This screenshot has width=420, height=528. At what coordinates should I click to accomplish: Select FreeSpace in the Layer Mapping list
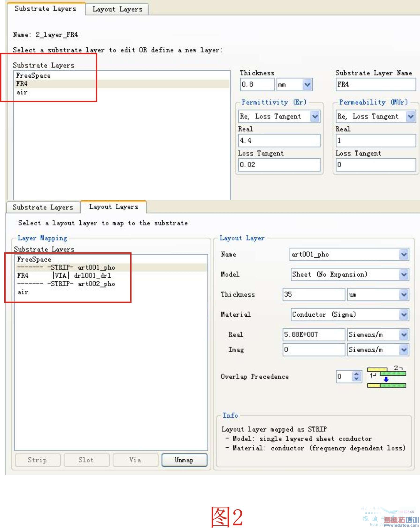[x=111, y=259]
